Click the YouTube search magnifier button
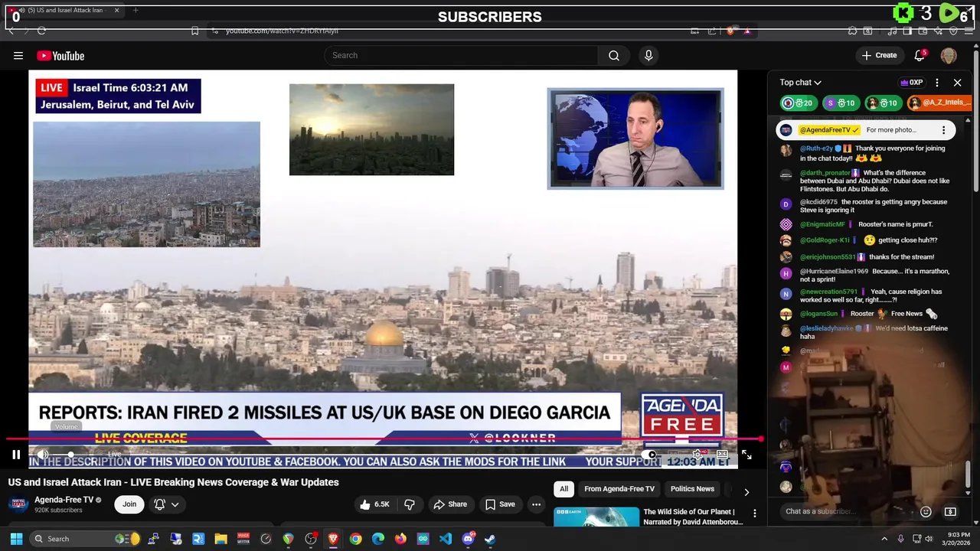 click(x=614, y=55)
